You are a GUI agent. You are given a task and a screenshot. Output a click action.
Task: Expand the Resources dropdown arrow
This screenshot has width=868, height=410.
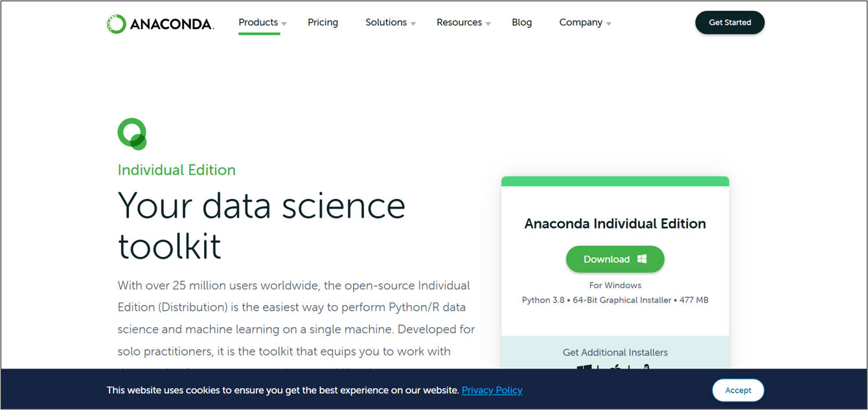[488, 24]
